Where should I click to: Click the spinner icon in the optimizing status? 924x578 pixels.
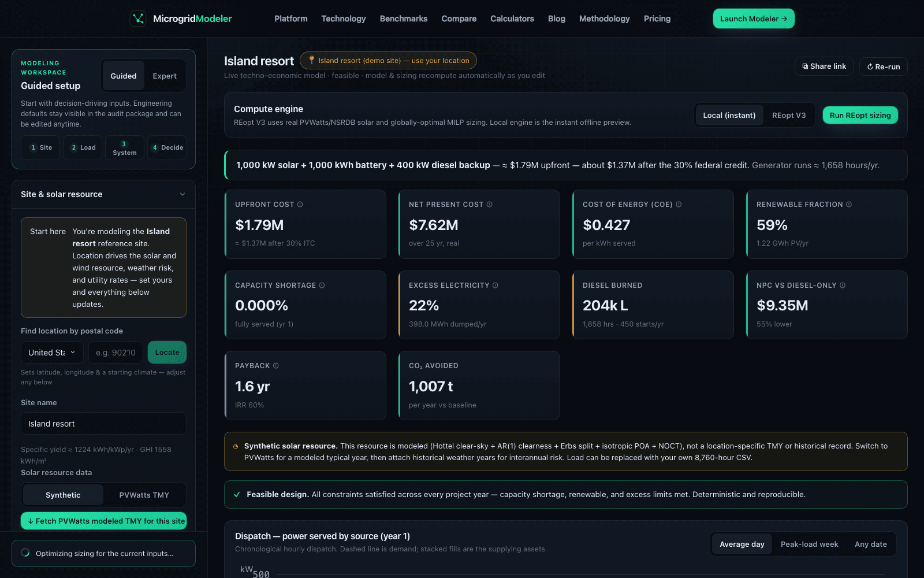(x=25, y=553)
